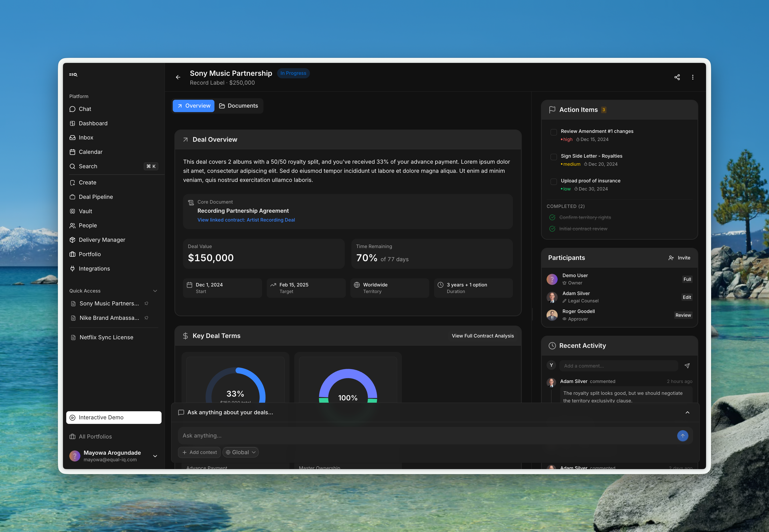
Task: Mark Sign Side Letter - Royalties done
Action: pos(554,157)
